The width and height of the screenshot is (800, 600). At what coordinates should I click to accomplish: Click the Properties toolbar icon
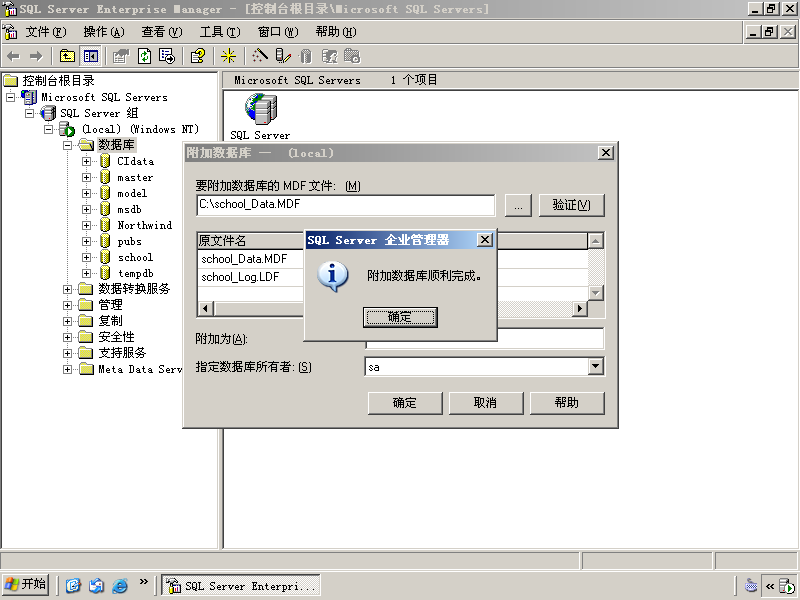click(121, 56)
